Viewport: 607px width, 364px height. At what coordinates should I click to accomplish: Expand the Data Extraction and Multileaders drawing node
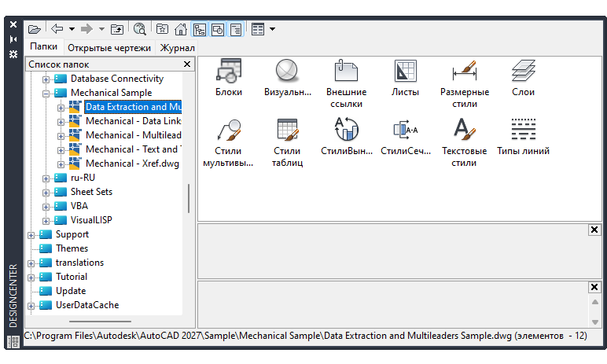61,108
